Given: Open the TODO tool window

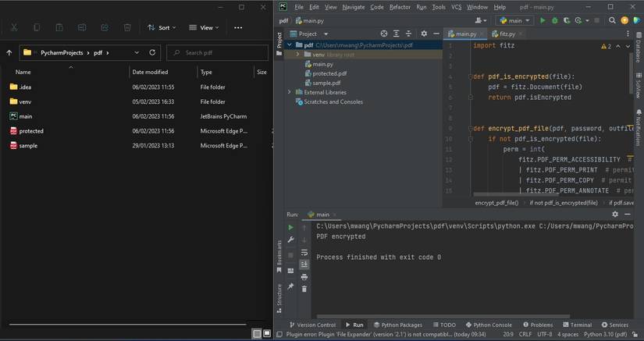Looking at the screenshot, I should click(x=444, y=325).
